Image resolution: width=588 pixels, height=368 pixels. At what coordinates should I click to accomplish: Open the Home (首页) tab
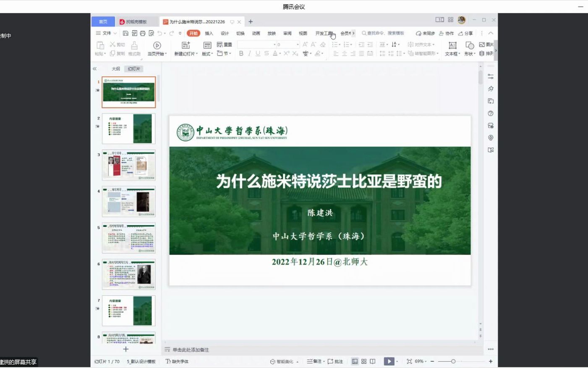click(103, 21)
